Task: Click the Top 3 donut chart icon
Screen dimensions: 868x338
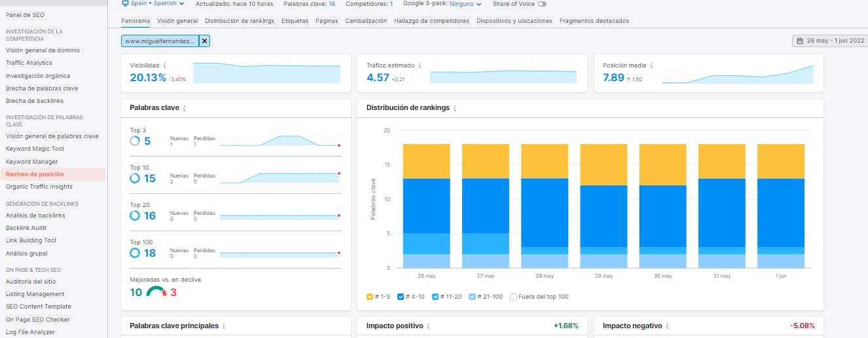Action: (135, 141)
